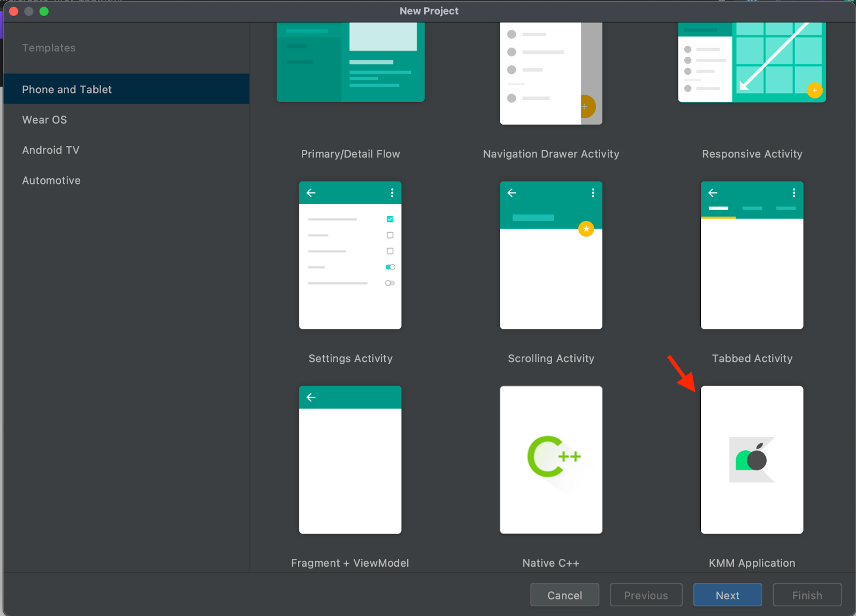856x616 pixels.
Task: Click the Primary/Detail Flow label
Action: [350, 154]
